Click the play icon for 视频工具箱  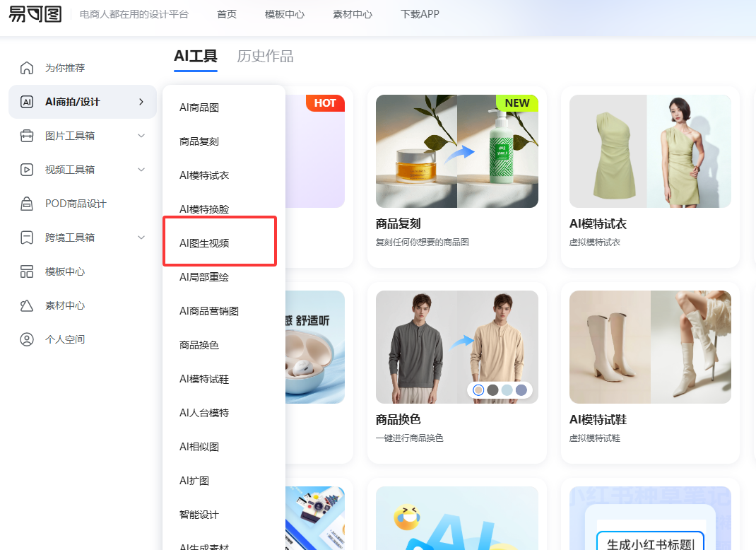tap(27, 170)
